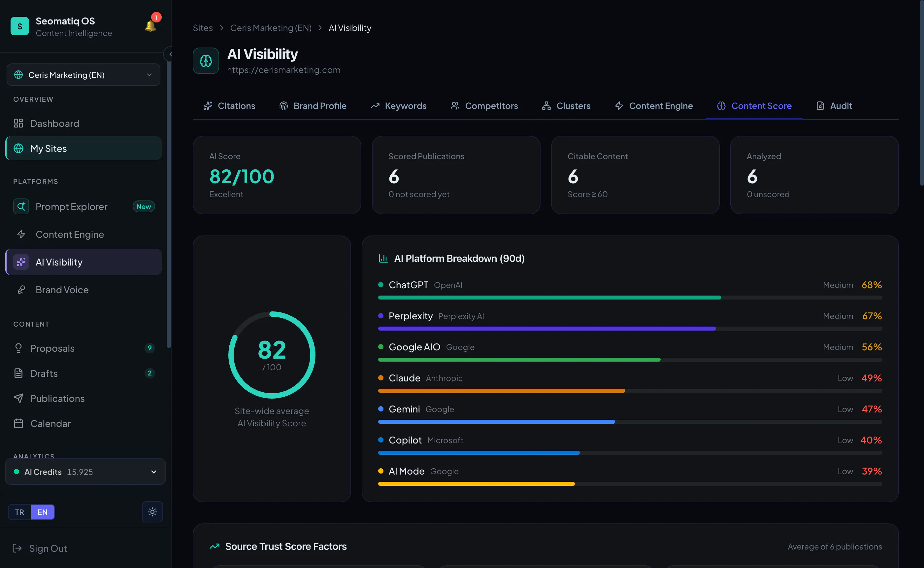This screenshot has width=924, height=568.
Task: Switch to the Brand Profile tab
Action: 313,106
